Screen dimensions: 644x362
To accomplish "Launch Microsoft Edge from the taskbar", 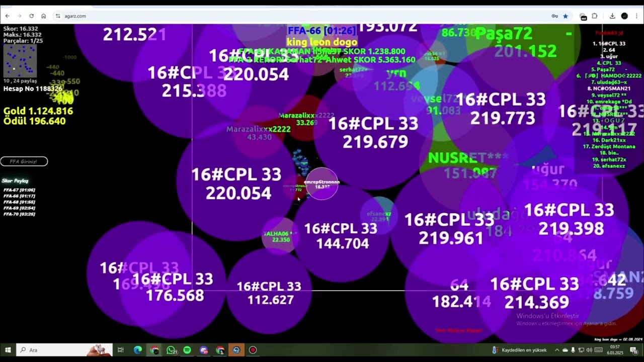I will tap(137, 350).
